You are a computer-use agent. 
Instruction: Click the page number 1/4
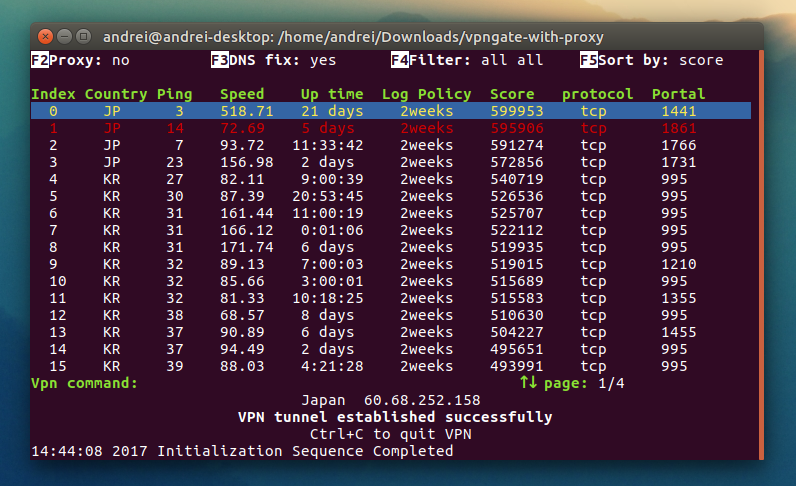pyautogui.click(x=611, y=383)
